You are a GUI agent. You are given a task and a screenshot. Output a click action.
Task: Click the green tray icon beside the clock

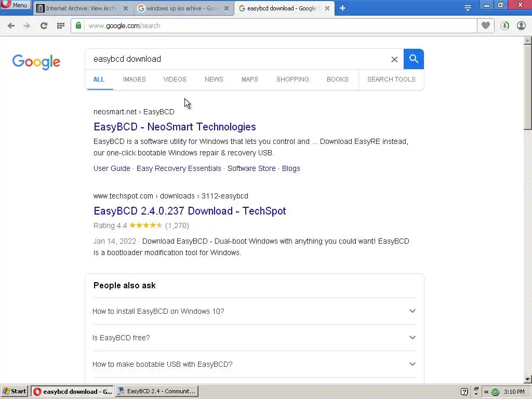(x=495, y=392)
